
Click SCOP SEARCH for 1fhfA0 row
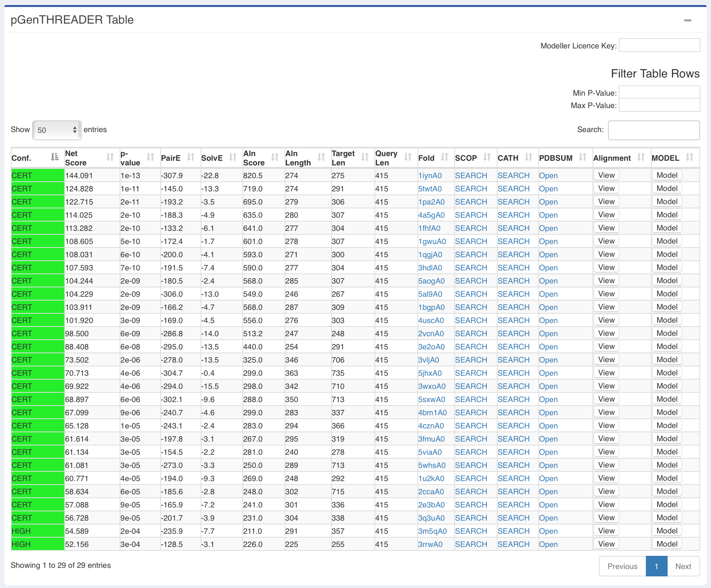(471, 228)
